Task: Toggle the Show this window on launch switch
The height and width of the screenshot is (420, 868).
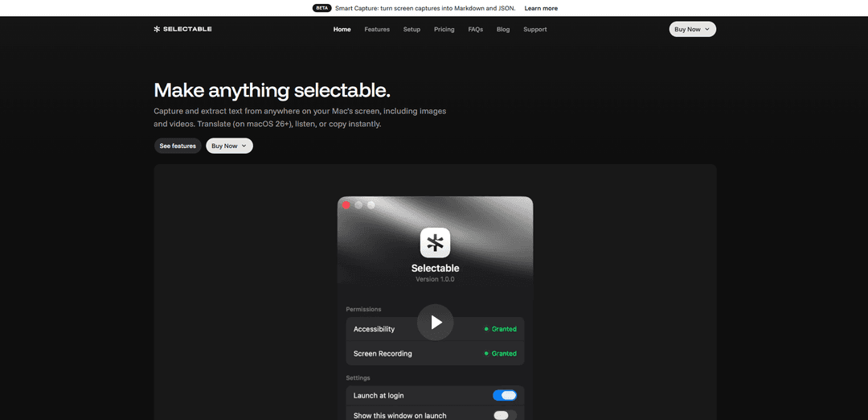Action: 504,415
